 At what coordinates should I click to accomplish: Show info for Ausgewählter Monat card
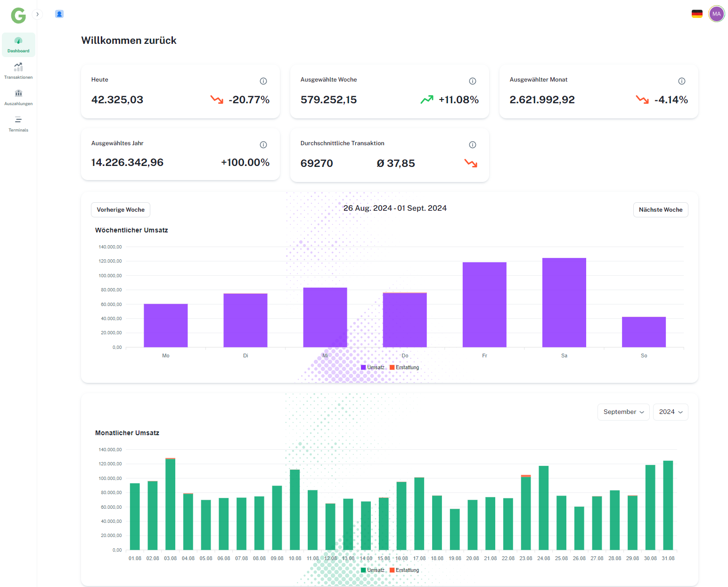click(x=682, y=81)
